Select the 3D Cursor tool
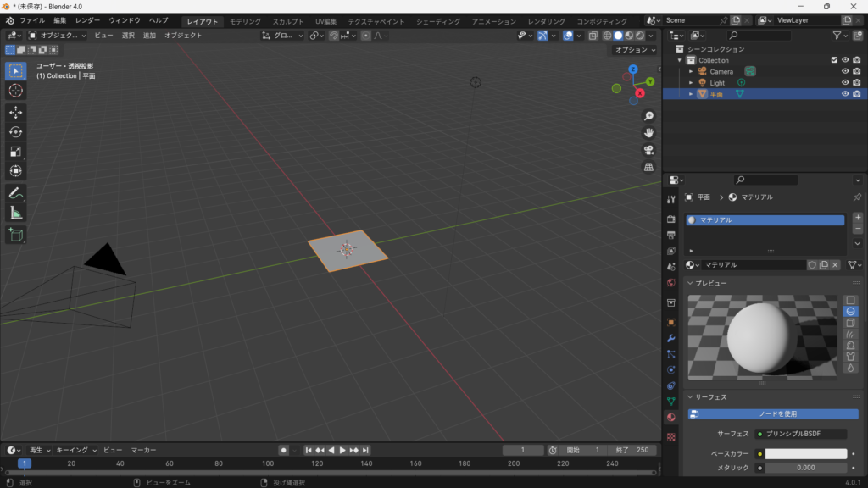Image resolution: width=868 pixels, height=488 pixels. coord(16,91)
